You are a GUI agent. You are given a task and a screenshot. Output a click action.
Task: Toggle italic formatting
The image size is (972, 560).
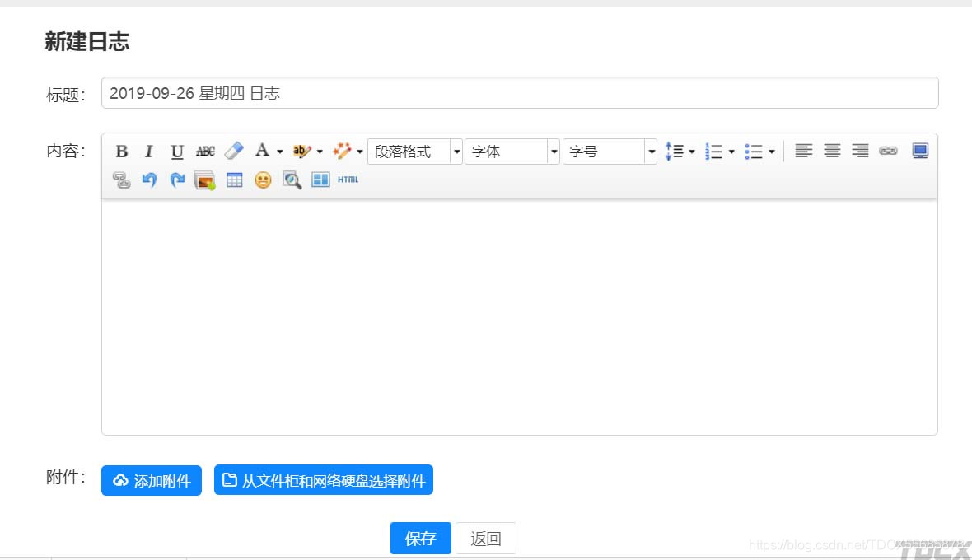149,152
